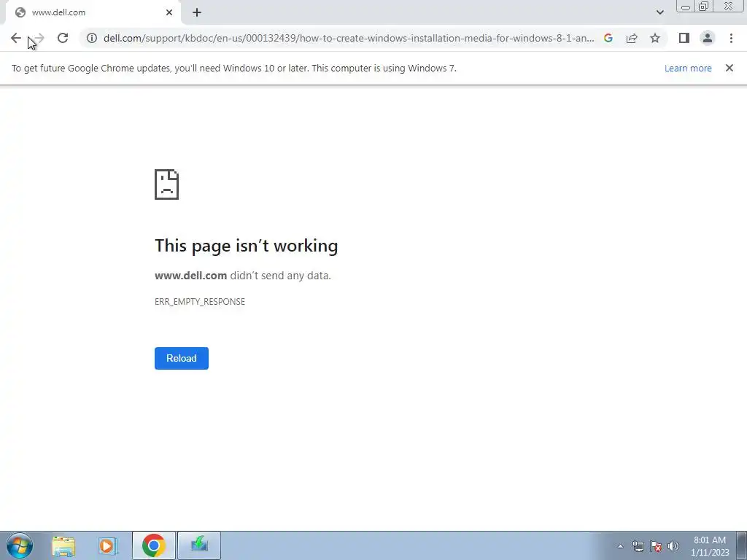Minimize the Chrome window
Viewport: 747px width, 560px height.
click(686, 7)
